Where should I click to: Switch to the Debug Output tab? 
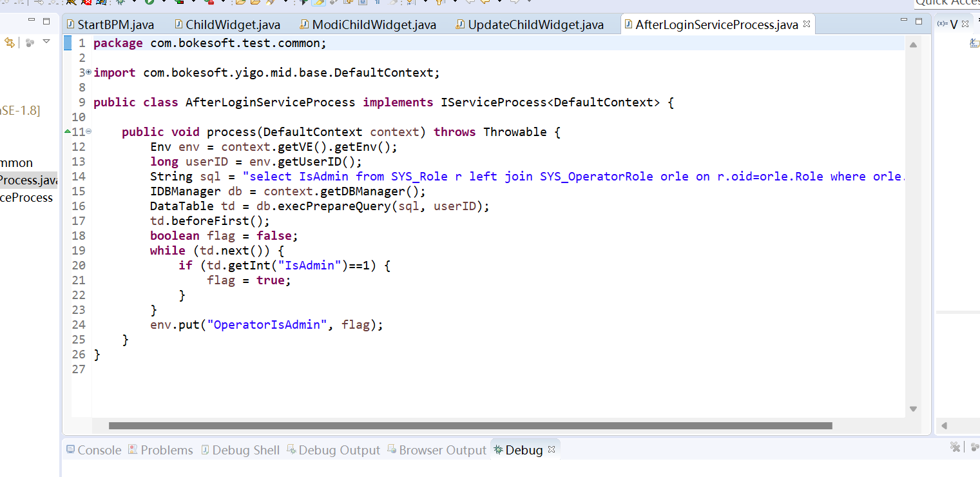pos(333,450)
